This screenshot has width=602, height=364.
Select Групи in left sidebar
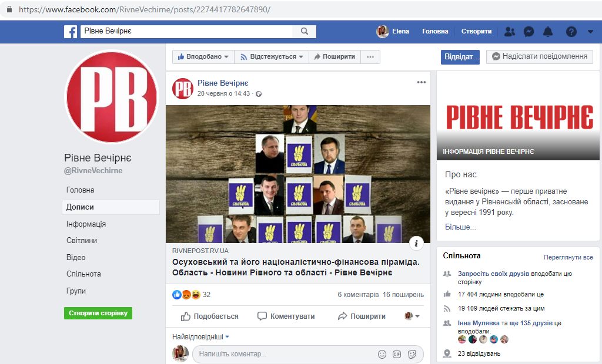click(76, 291)
